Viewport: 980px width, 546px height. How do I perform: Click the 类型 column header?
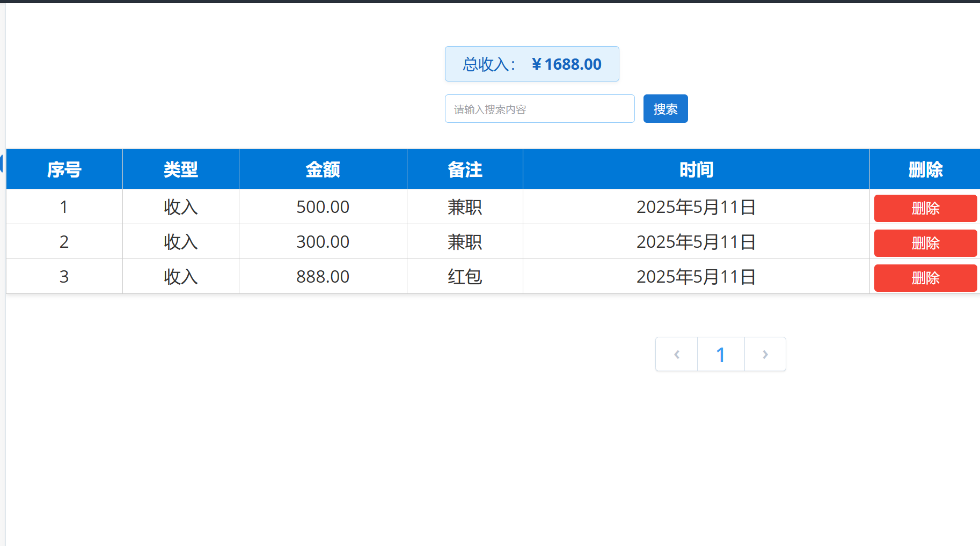(181, 169)
